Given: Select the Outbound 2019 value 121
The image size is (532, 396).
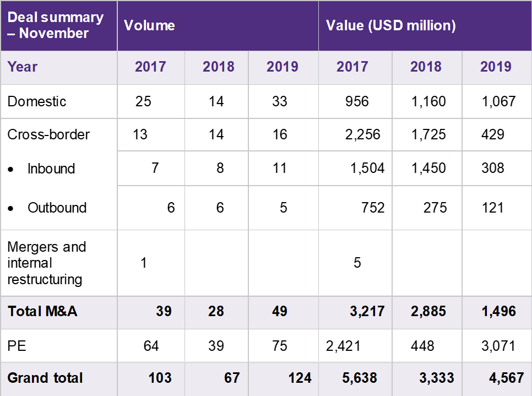Looking at the screenshot, I should click(x=492, y=208).
